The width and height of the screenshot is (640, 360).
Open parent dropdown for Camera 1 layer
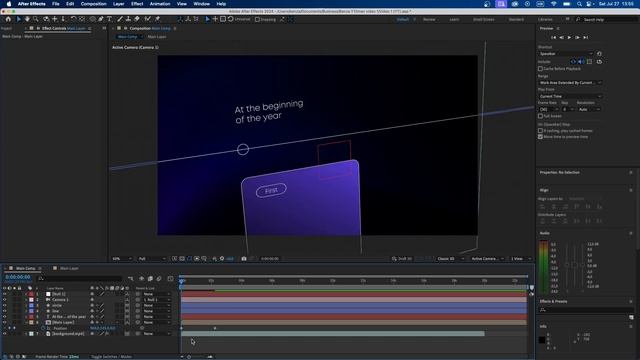click(156, 300)
